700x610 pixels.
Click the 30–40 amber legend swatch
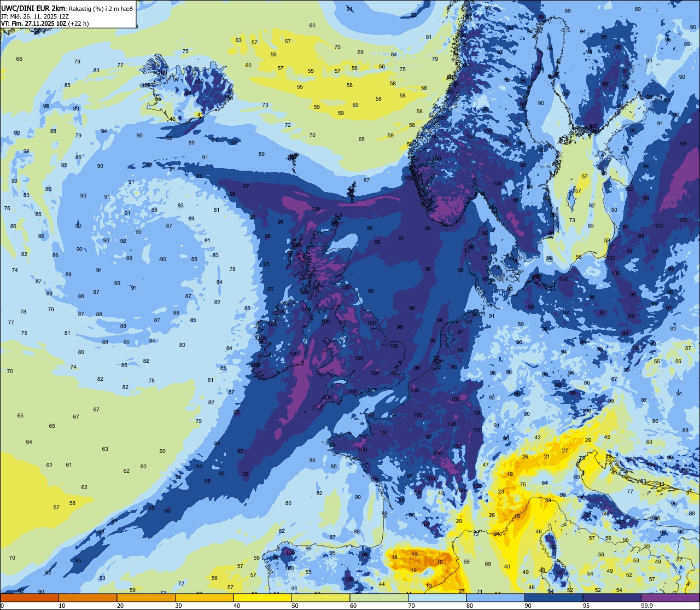pos(204,597)
